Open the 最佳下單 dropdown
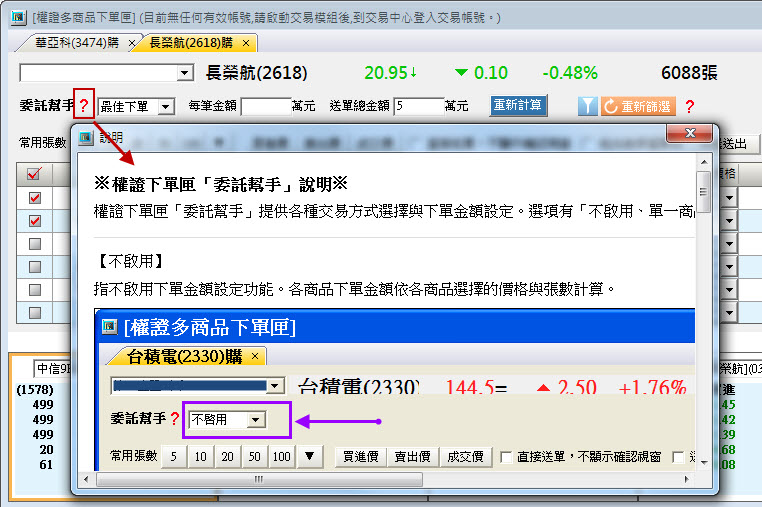 pyautogui.click(x=166, y=106)
